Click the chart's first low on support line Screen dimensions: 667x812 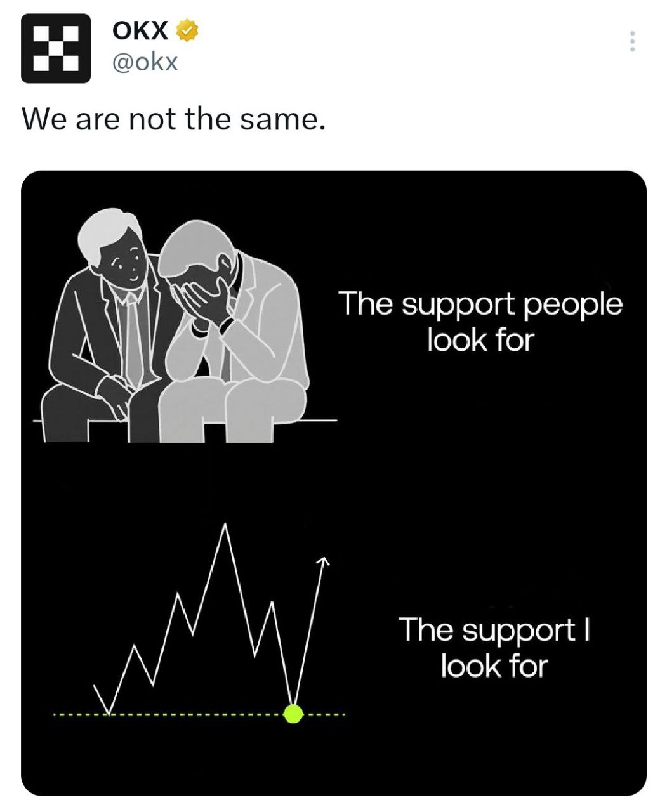pos(109,711)
